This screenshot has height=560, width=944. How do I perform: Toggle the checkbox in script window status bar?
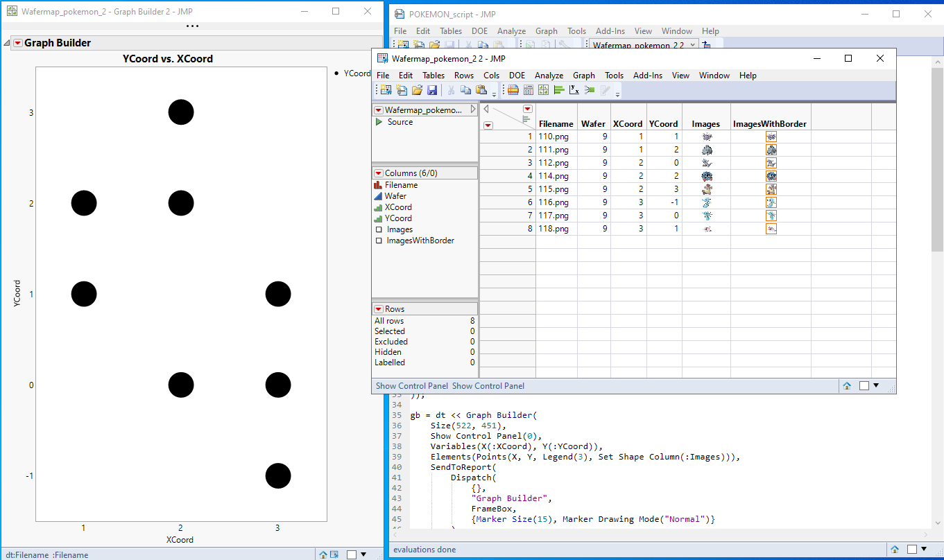pos(912,550)
